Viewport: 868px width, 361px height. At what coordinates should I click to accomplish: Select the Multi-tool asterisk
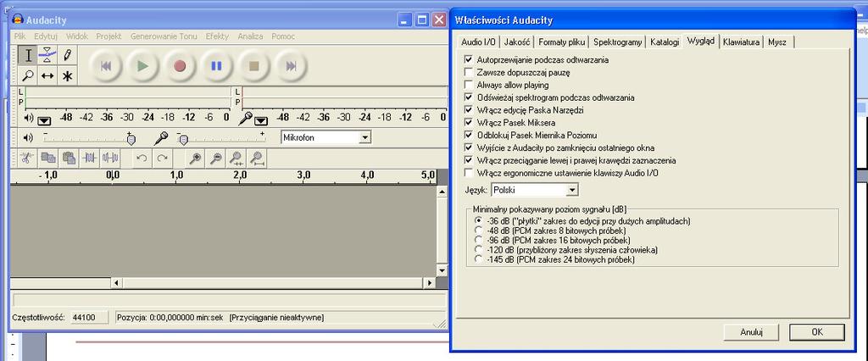pos(67,75)
